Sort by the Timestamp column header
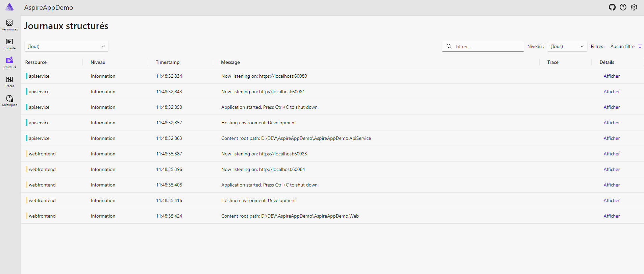Screen dimensions: 644x274 point(168,62)
